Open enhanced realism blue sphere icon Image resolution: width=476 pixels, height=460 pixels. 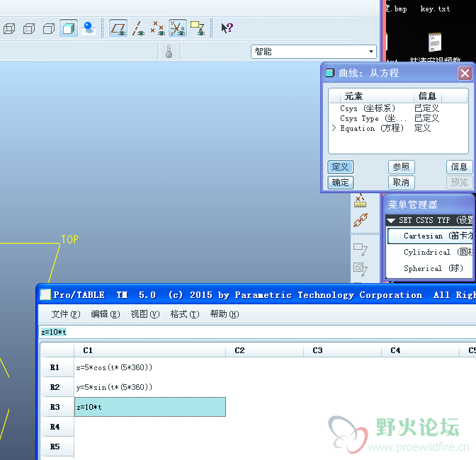[x=89, y=29]
